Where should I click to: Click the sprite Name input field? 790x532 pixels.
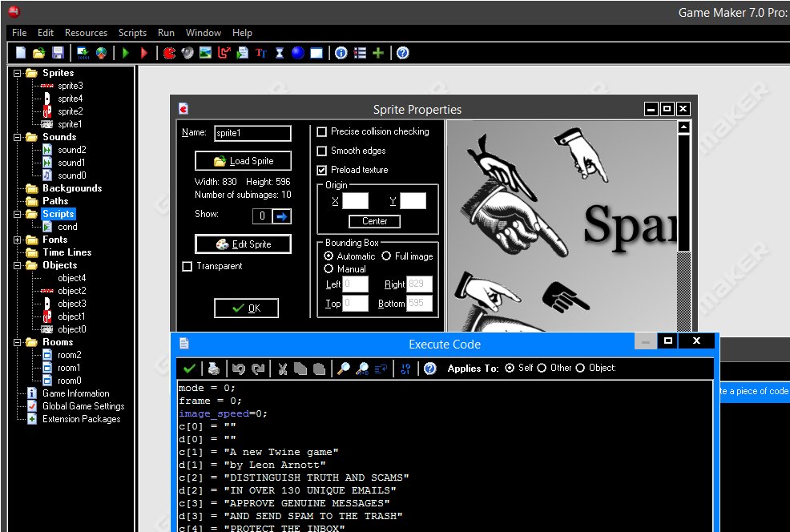(x=252, y=134)
